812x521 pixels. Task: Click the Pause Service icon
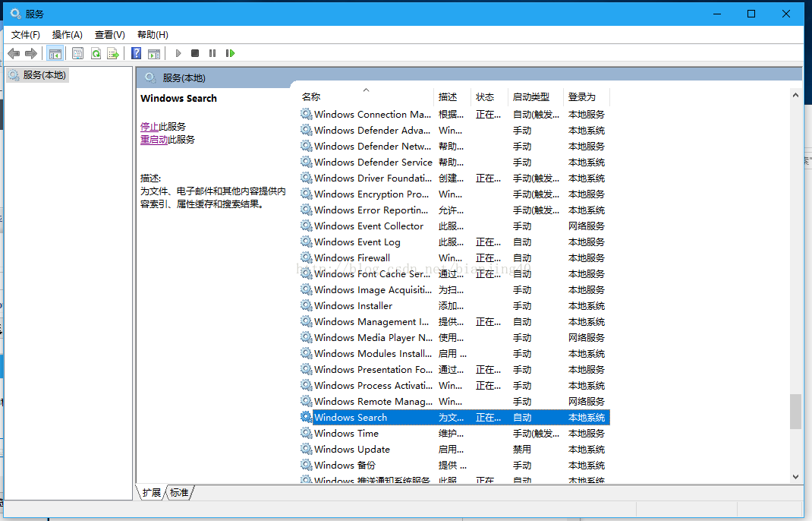pyautogui.click(x=212, y=53)
